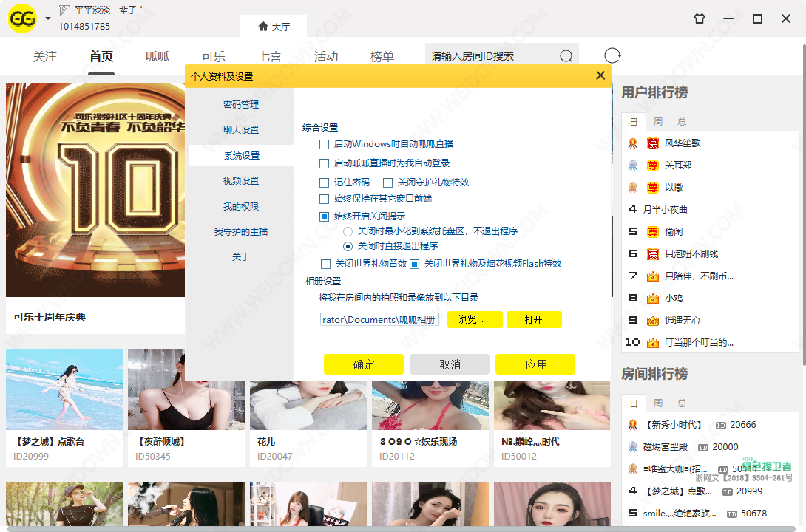Screen dimensions: 806x532
Task: Open user 月半小夜曲 in ranking
Action: click(x=666, y=210)
